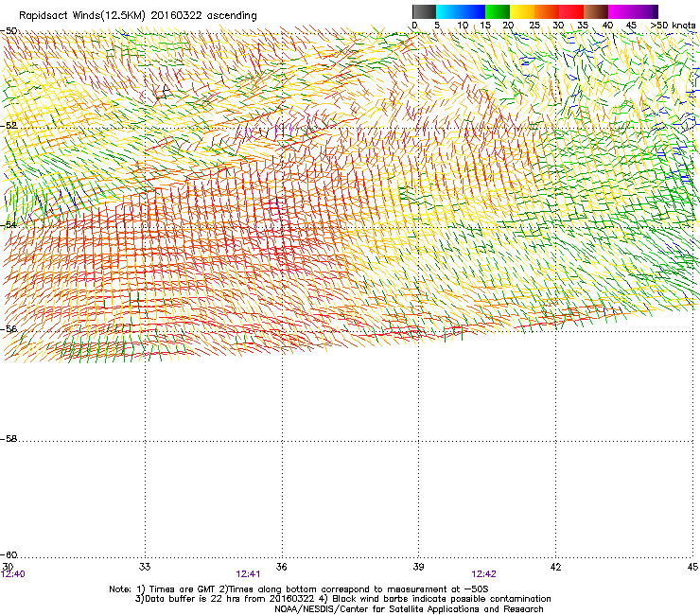Click the title 'Rapidscat Winds(12.5KM) 20160322 ascending'
700x615 pixels.
(138, 16)
